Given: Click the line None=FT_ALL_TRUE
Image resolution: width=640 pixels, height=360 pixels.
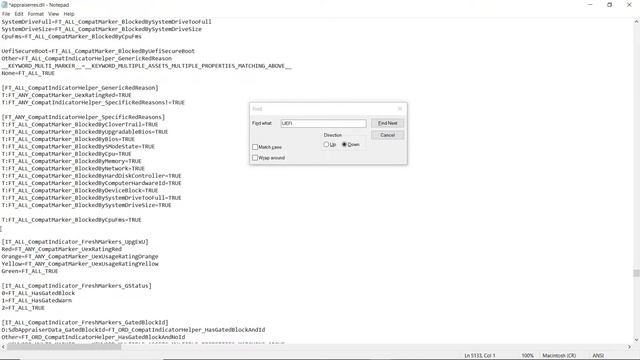Looking at the screenshot, I should [28, 73].
